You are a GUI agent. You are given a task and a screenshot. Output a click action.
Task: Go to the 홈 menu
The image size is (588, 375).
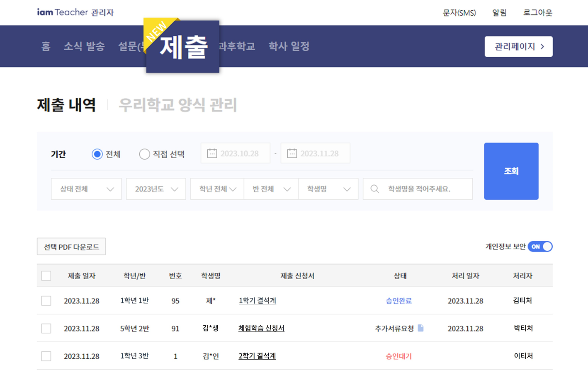point(46,46)
